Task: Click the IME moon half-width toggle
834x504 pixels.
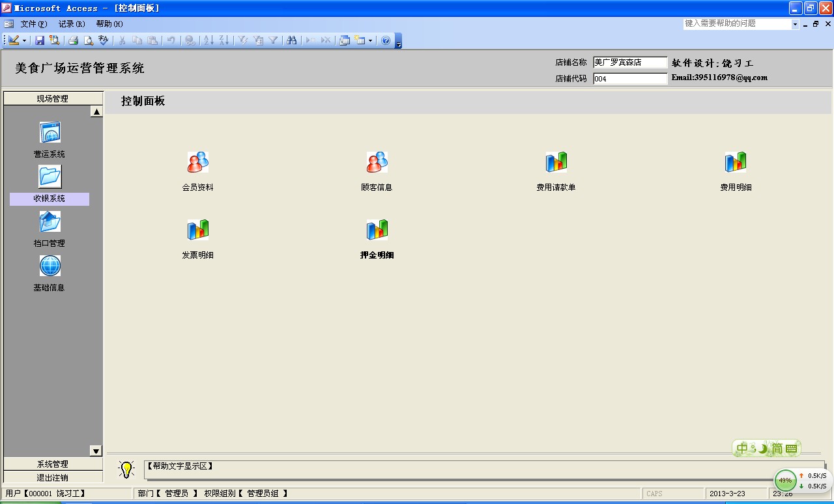Action: pos(762,449)
